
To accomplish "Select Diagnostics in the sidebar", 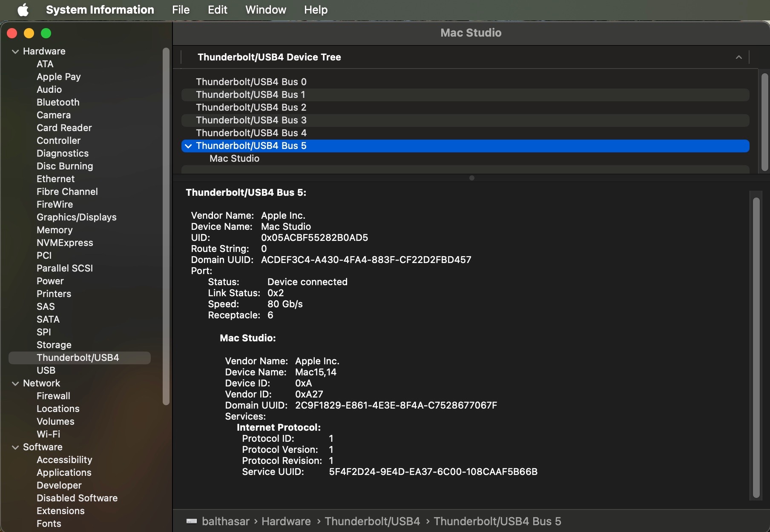I will (x=63, y=153).
